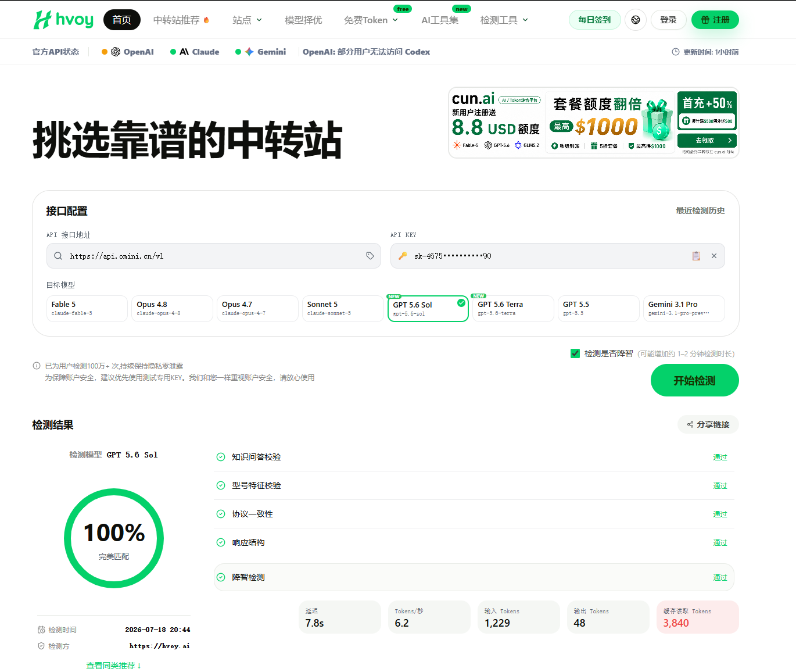The height and width of the screenshot is (672, 796).
Task: Click the 通过 status in 降智检测 row
Action: point(720,577)
